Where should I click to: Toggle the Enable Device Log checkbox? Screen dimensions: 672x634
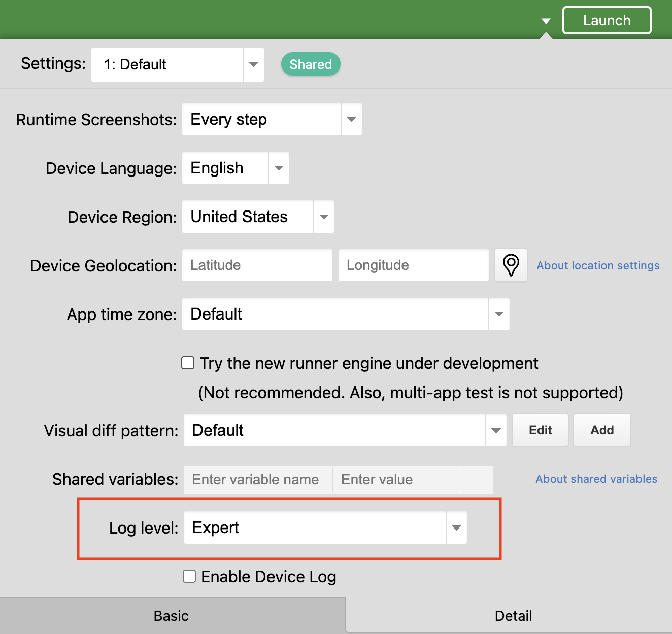tap(189, 576)
